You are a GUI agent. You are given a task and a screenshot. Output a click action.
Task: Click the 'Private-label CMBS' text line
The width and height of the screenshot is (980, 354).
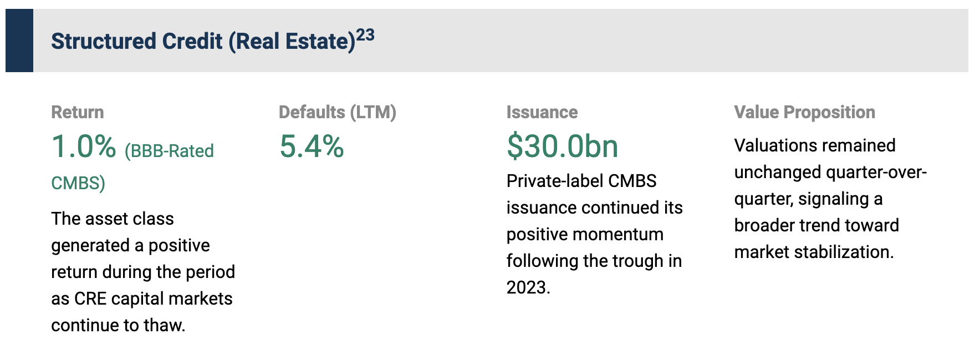coord(581,181)
